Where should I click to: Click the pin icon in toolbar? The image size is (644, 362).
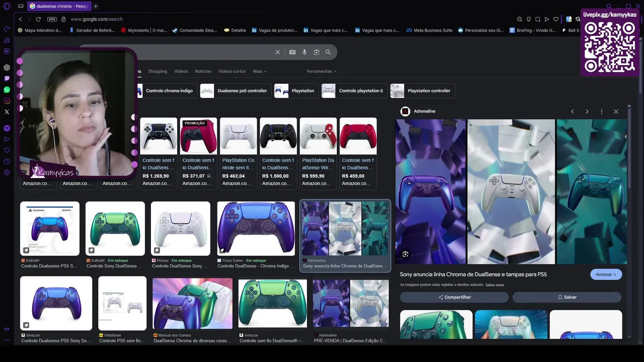[x=528, y=19]
